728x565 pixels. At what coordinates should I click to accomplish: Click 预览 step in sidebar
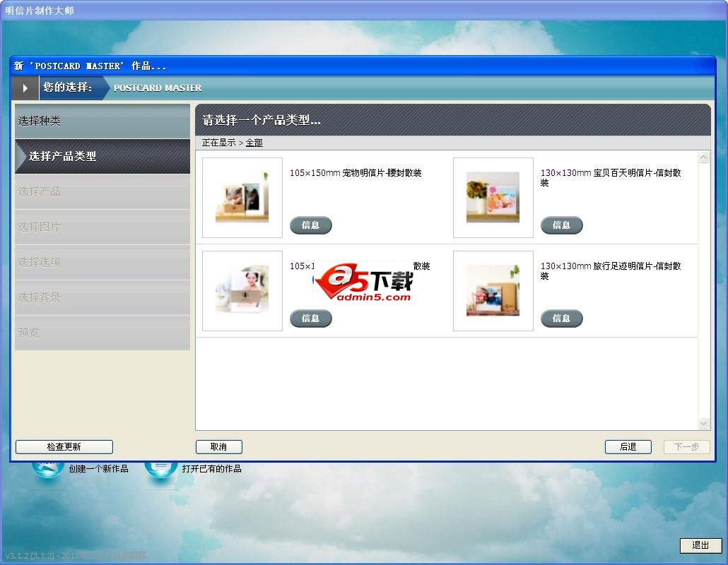pyautogui.click(x=102, y=333)
